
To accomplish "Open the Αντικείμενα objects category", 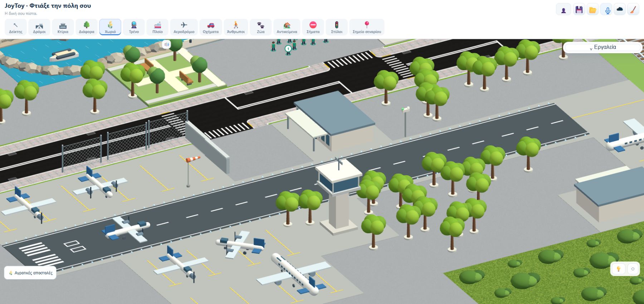I will point(287,27).
